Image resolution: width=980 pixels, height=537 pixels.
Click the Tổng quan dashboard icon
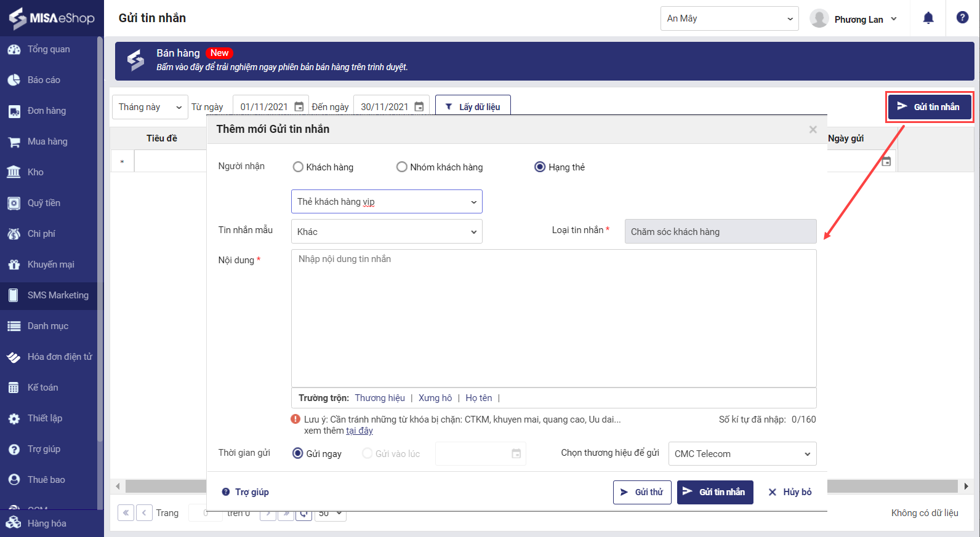(x=14, y=49)
